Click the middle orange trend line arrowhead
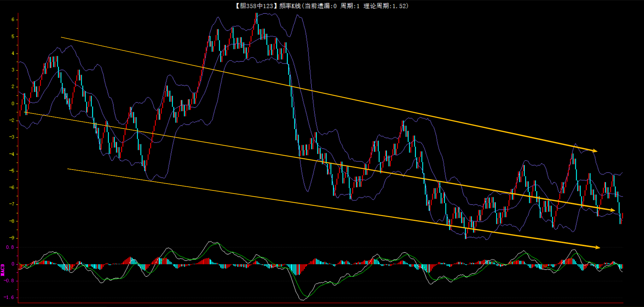 point(613,210)
